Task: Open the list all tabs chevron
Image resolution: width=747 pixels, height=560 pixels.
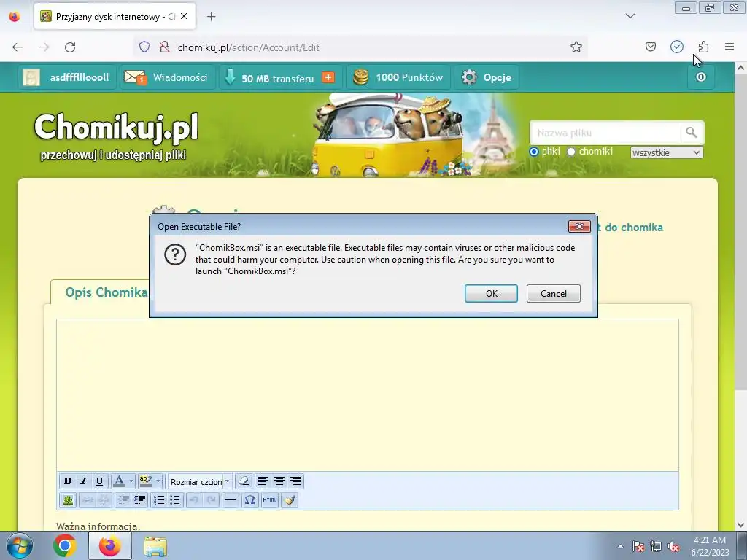Action: pyautogui.click(x=630, y=16)
